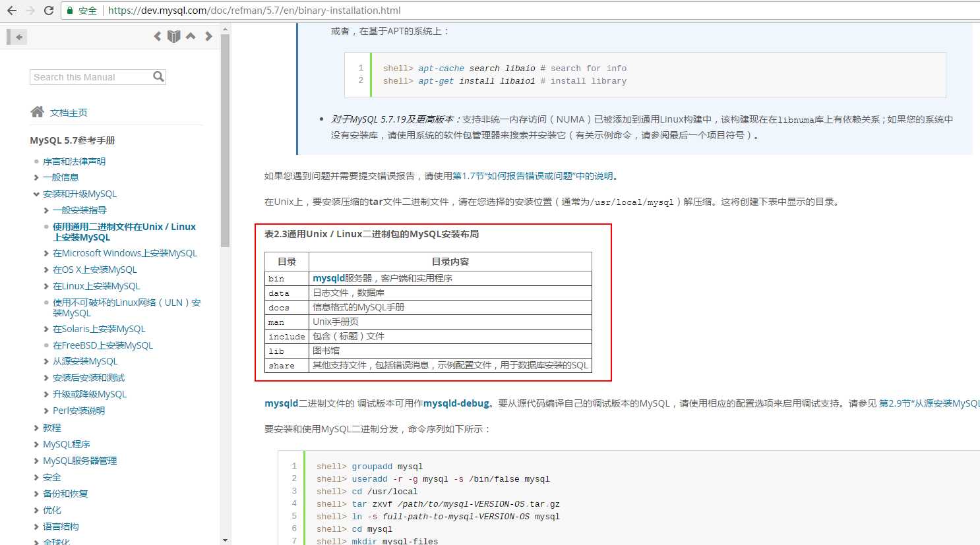The width and height of the screenshot is (980, 545).
Task: Click the 目录 table header
Action: tap(287, 262)
